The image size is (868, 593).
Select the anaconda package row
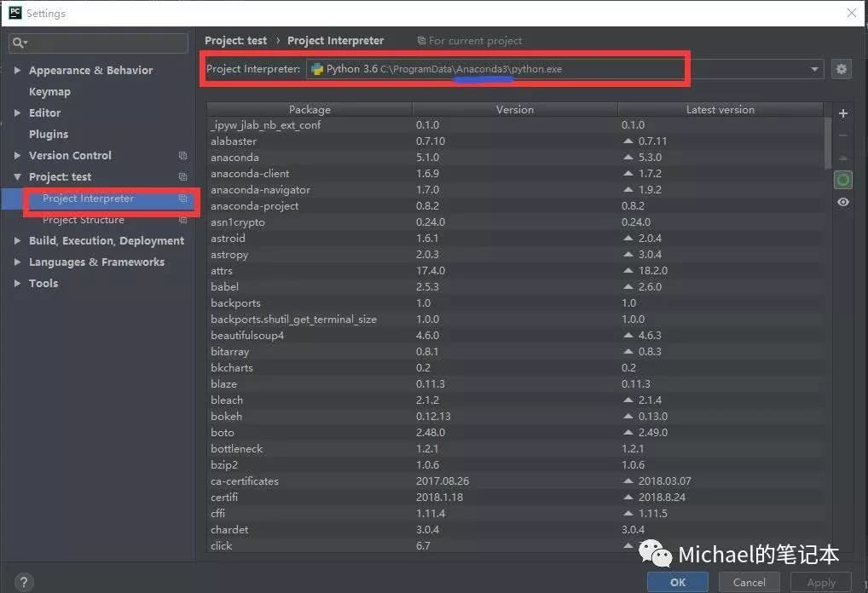[x=515, y=157]
